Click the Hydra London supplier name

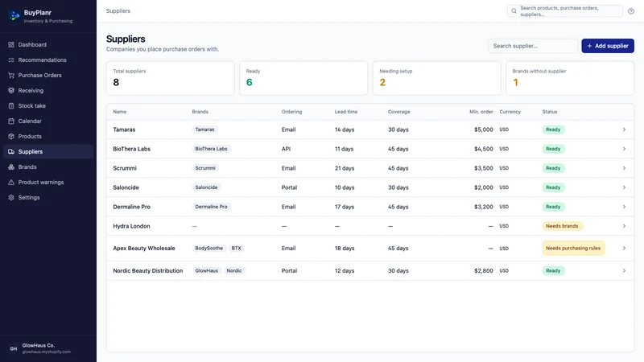click(x=131, y=226)
